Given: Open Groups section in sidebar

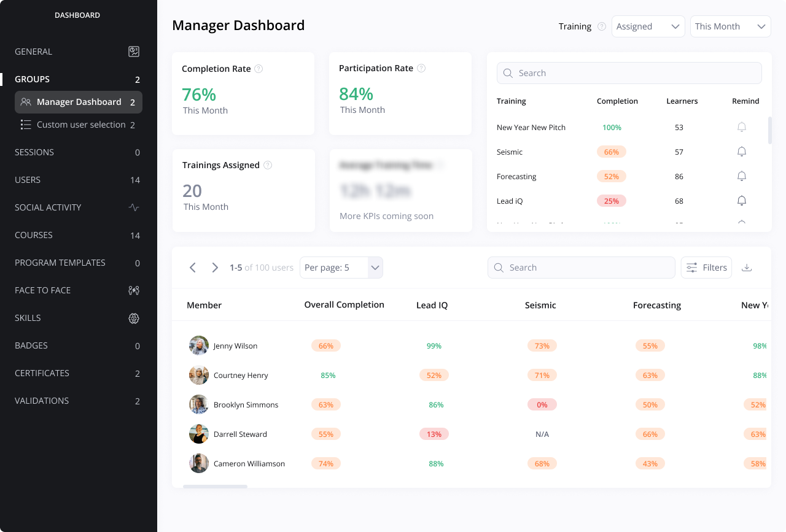Looking at the screenshot, I should pos(79,79).
